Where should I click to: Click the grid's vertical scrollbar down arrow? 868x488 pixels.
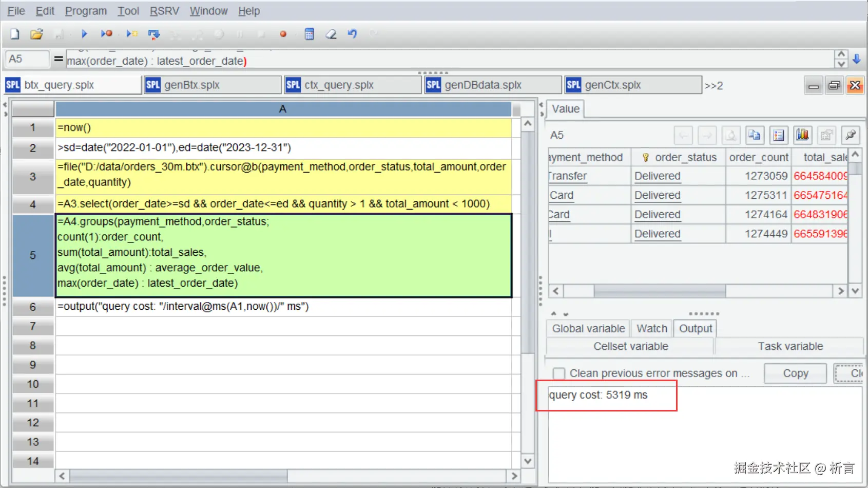[x=527, y=461]
